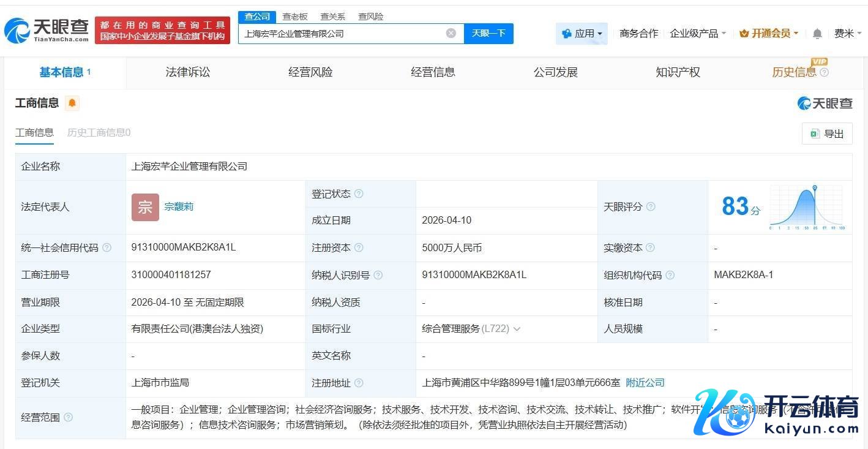The width and height of the screenshot is (868, 449).
Task: Expand 综合管理服务 industry classification chevron
Action: pyautogui.click(x=517, y=329)
